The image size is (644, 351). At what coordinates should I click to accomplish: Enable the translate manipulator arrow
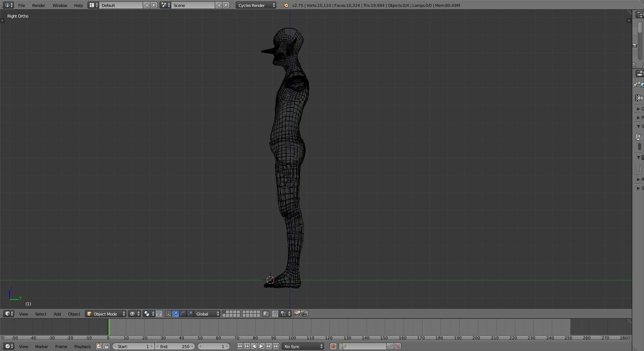tap(175, 314)
